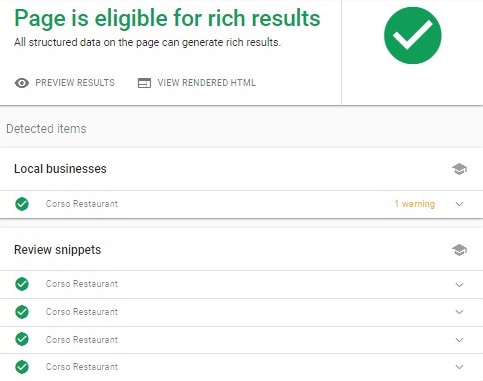
Task: Click green check of first review snippet
Action: 22,284
